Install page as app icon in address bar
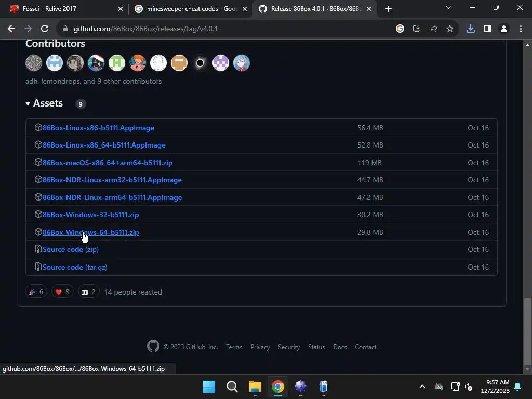This screenshot has height=399, width=532. click(x=417, y=29)
